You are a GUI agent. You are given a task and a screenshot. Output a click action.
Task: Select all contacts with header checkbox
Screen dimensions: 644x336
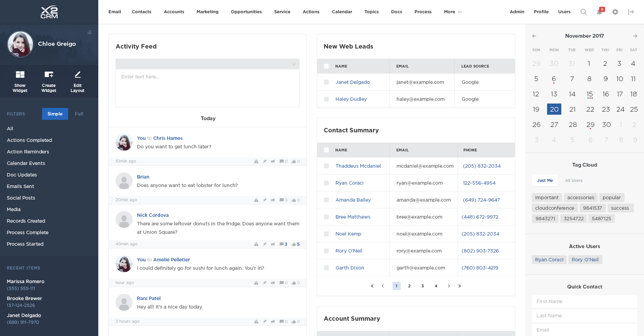[x=326, y=150]
